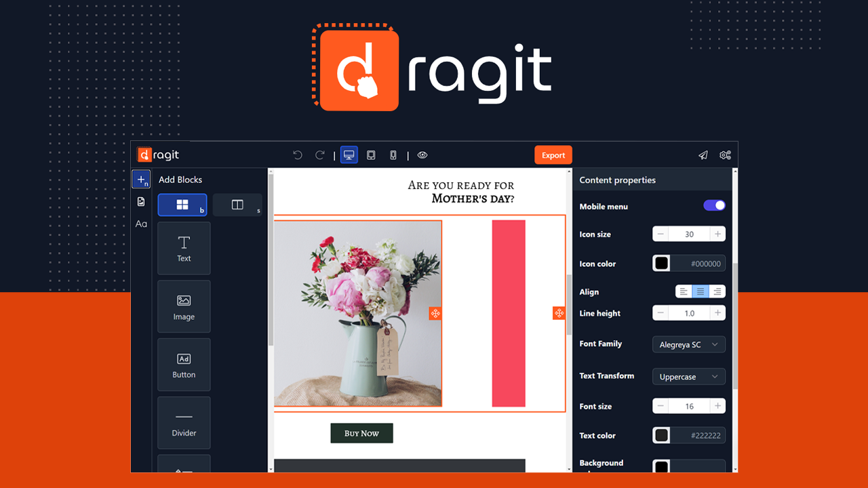Click the canvas vertical scrollbar thumb
This screenshot has width=868, height=488.
pyautogui.click(x=569, y=306)
